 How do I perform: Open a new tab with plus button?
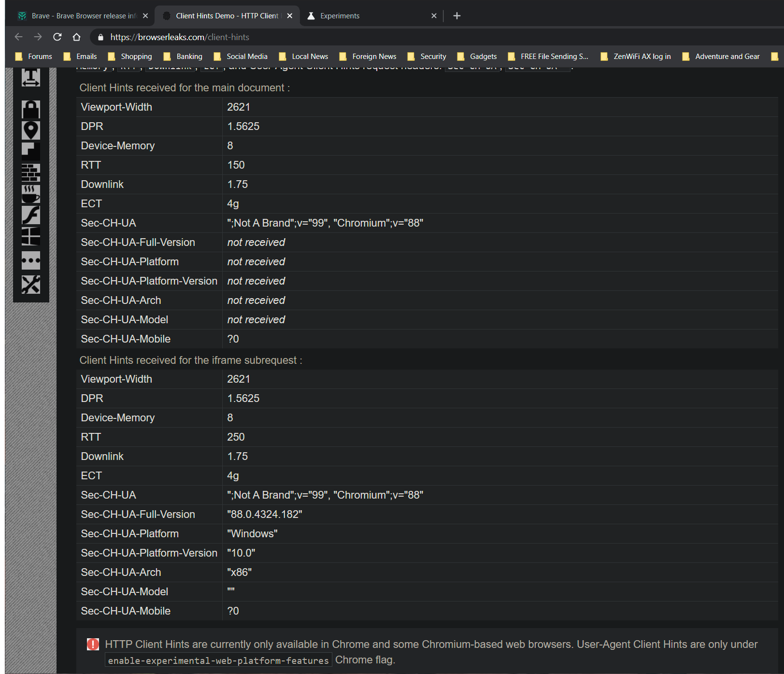(456, 16)
